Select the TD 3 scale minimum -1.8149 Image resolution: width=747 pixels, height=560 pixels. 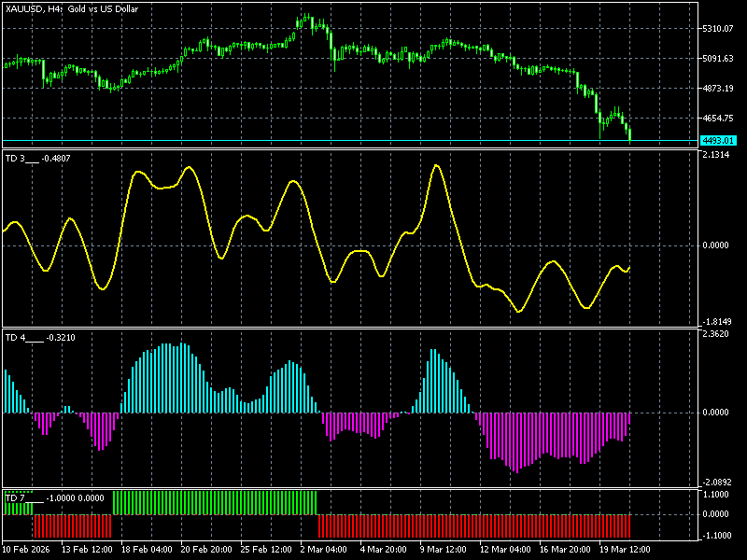pos(717,322)
